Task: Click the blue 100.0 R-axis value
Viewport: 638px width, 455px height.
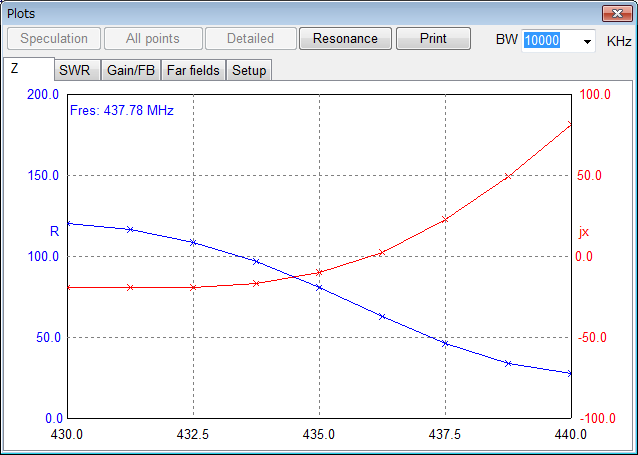Action: pos(43,256)
